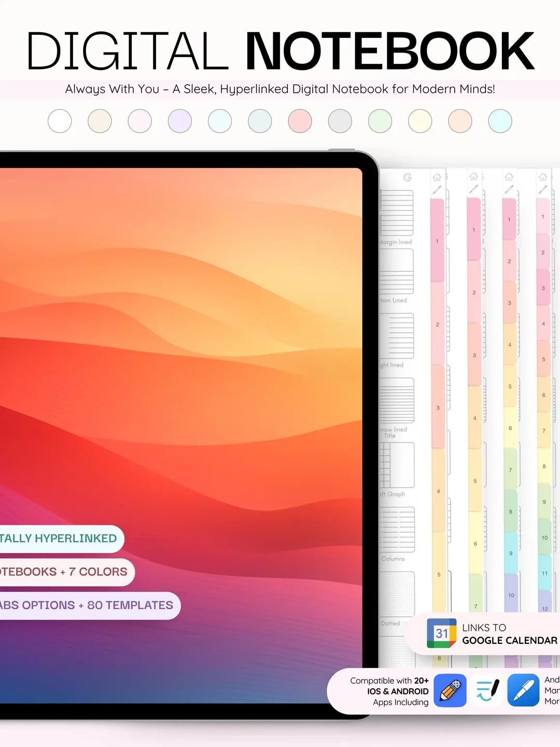
Task: Click the pencil icon above the twelve-tab strip
Action: 543,189
